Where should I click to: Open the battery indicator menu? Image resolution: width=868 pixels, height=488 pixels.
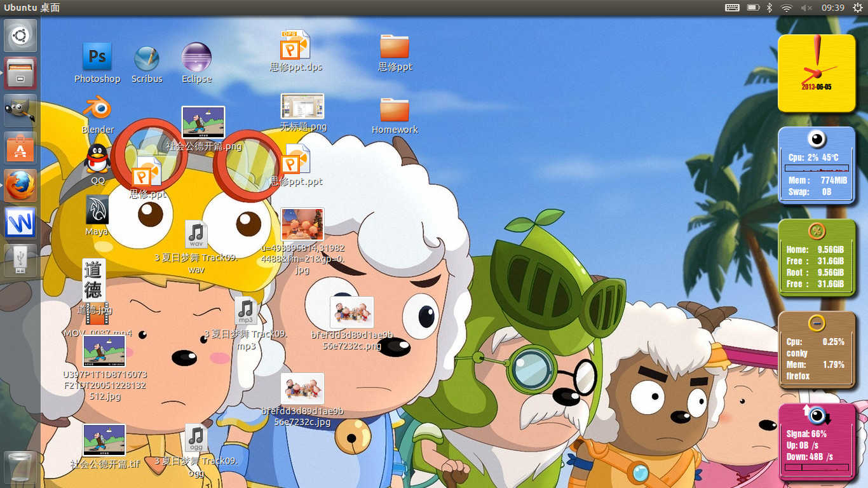[x=753, y=8]
